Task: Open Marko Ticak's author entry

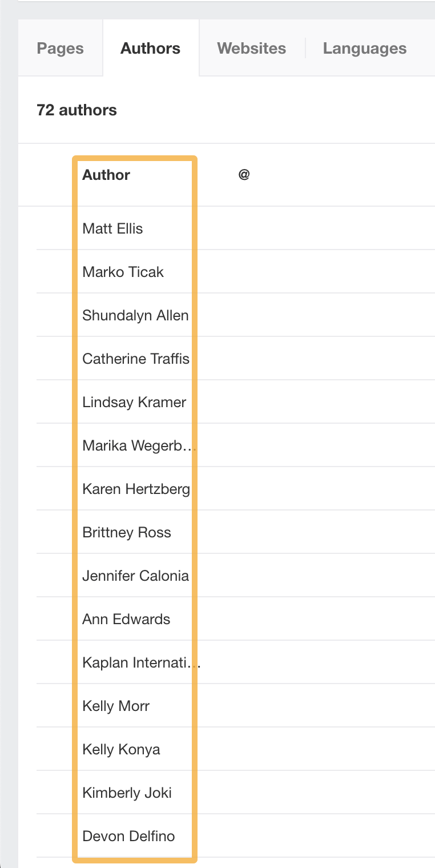Action: [x=123, y=272]
